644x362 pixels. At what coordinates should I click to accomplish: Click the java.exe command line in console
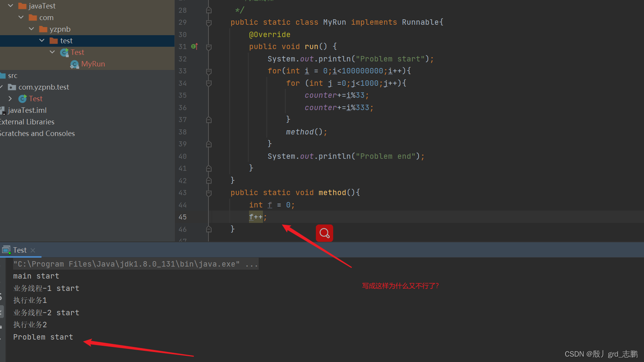click(x=136, y=264)
